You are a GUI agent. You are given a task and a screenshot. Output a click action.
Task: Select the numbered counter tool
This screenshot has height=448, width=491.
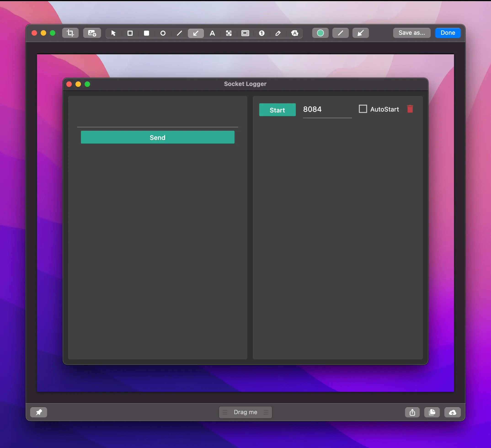262,33
